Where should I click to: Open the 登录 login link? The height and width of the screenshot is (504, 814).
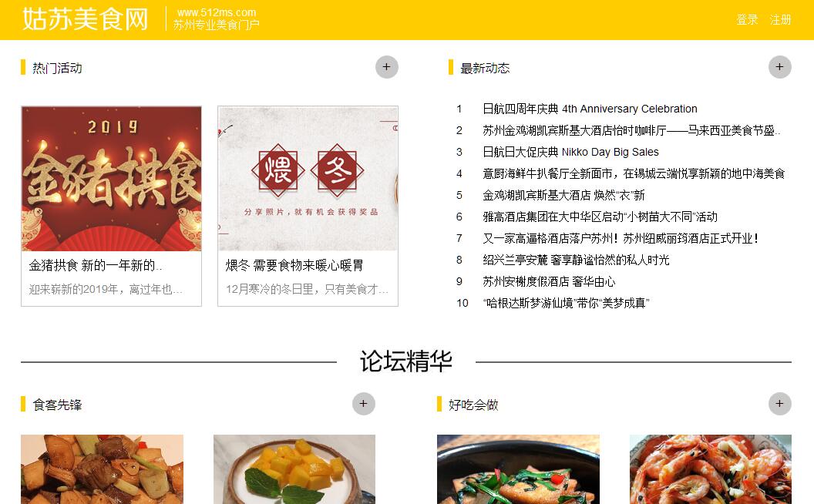pyautogui.click(x=747, y=20)
